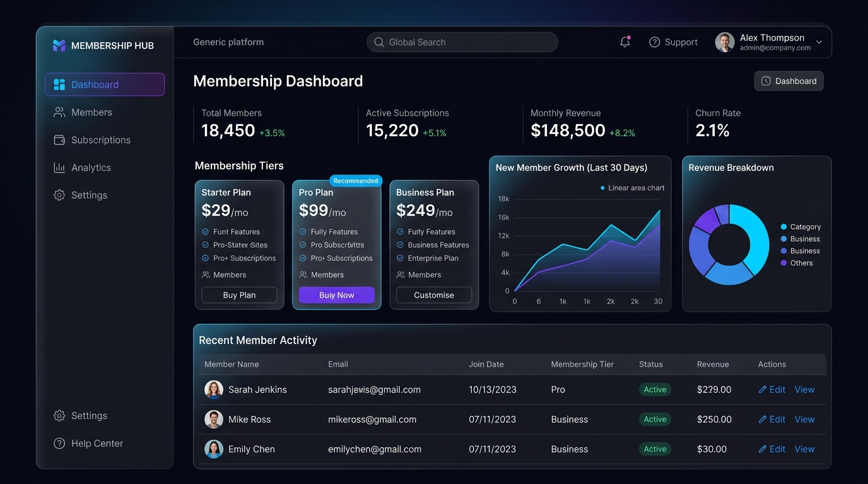Click the pencil Edit icon for Sarah Jenkins

(x=763, y=390)
